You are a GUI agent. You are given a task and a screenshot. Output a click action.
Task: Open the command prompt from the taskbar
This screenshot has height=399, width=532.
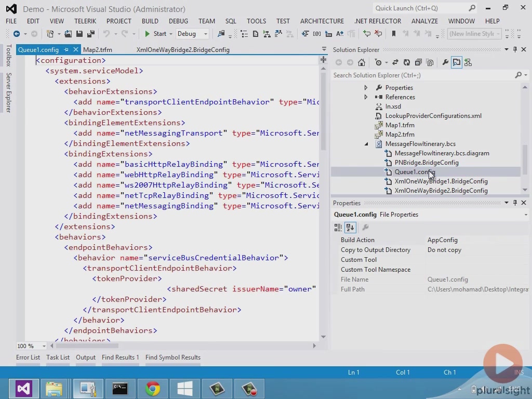120,389
